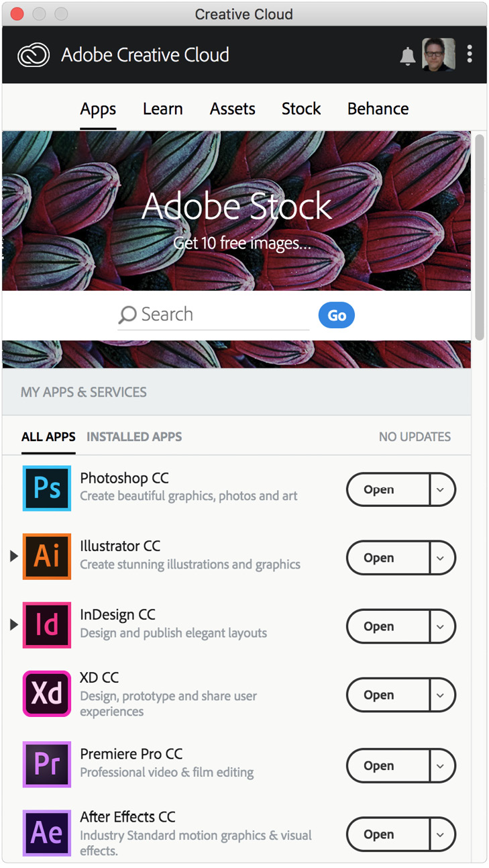
Task: Click "Professional video & film editing" description
Action: click(x=167, y=773)
